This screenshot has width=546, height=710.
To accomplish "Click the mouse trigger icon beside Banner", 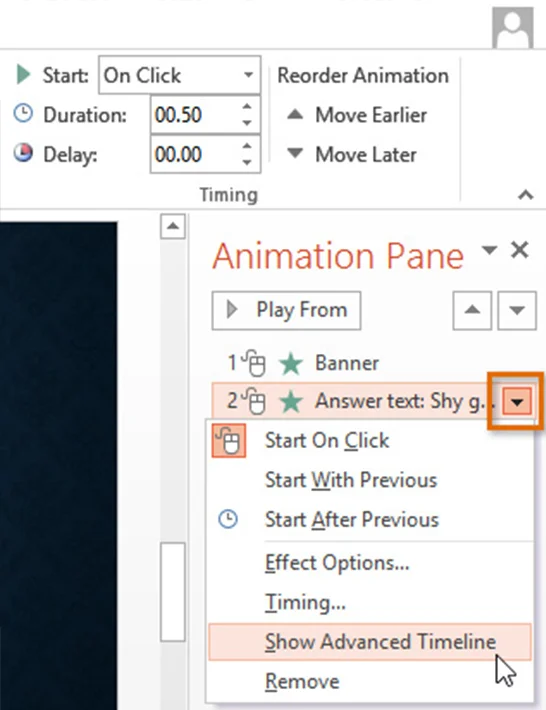I will point(254,363).
